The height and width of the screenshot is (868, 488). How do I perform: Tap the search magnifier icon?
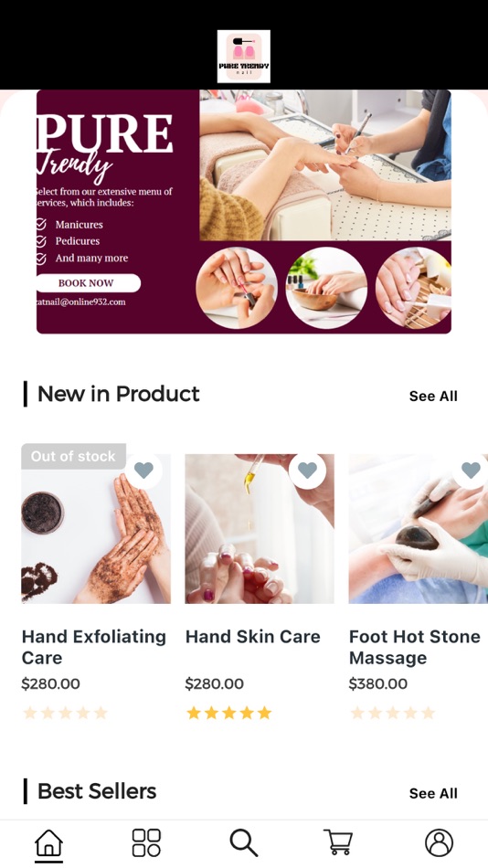pos(244,842)
